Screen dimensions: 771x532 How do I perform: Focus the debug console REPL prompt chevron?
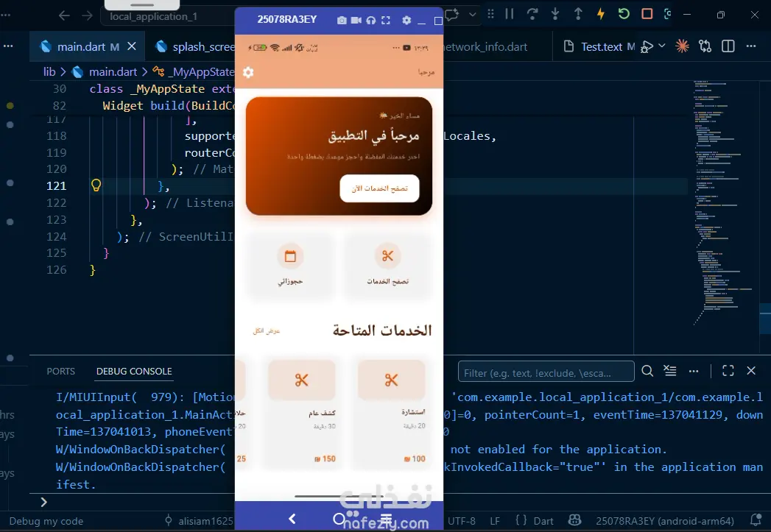(43, 502)
